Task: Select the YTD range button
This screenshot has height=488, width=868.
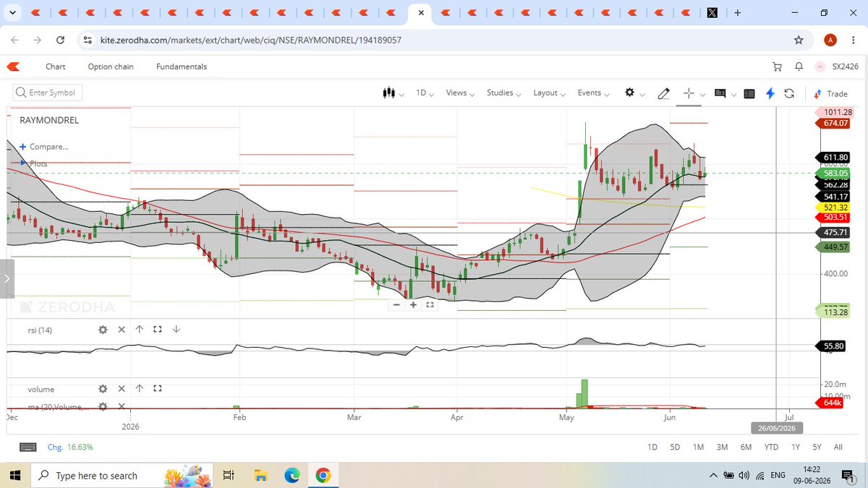Action: coord(771,448)
